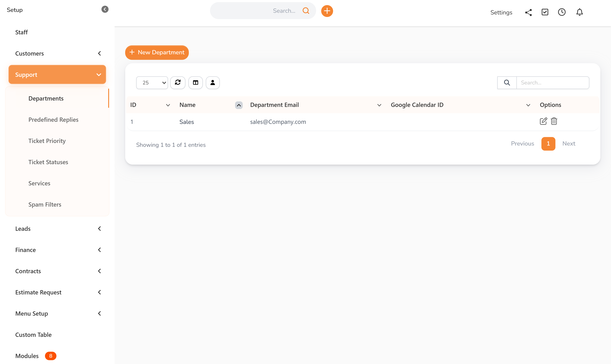Open the column visibility toggle icon
This screenshot has width=611, height=364.
tap(195, 83)
